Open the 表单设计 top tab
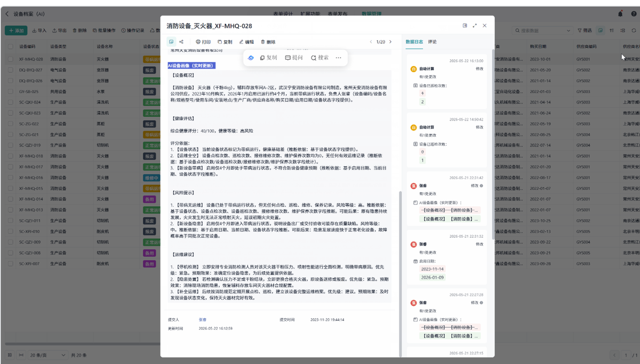The height and width of the screenshot is (364, 640). 283,14
